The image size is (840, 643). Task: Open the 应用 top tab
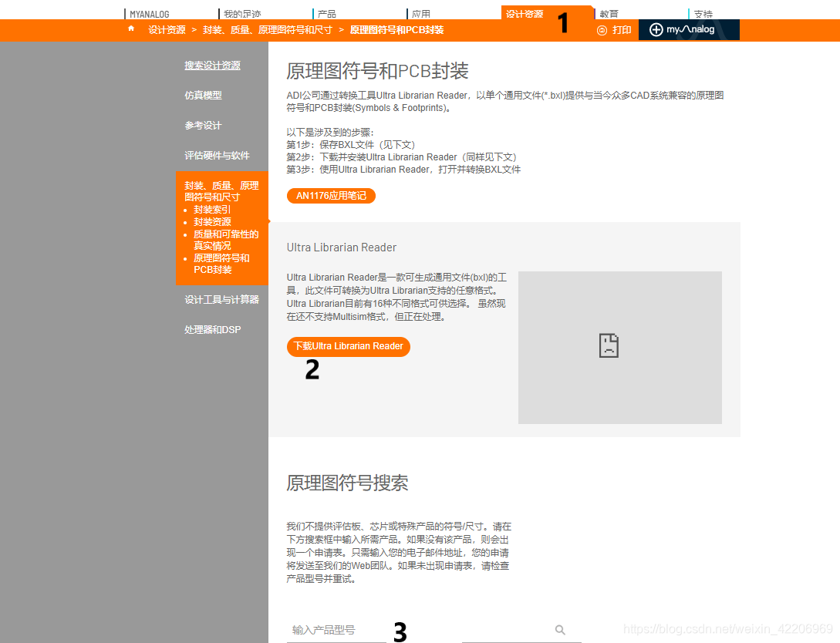coord(421,15)
